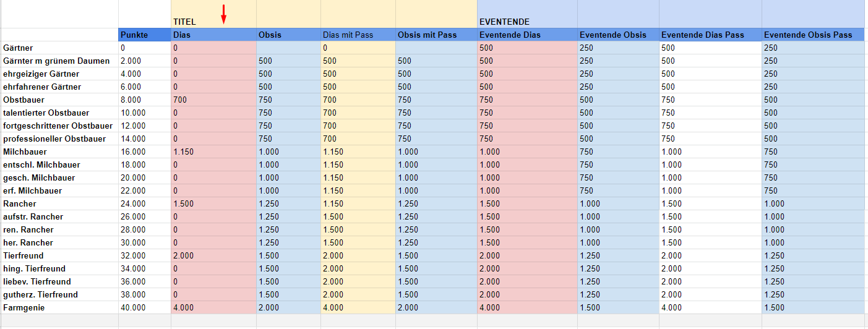Click the Obstbauer row label cell
This screenshot has height=329, width=868.
(59, 100)
